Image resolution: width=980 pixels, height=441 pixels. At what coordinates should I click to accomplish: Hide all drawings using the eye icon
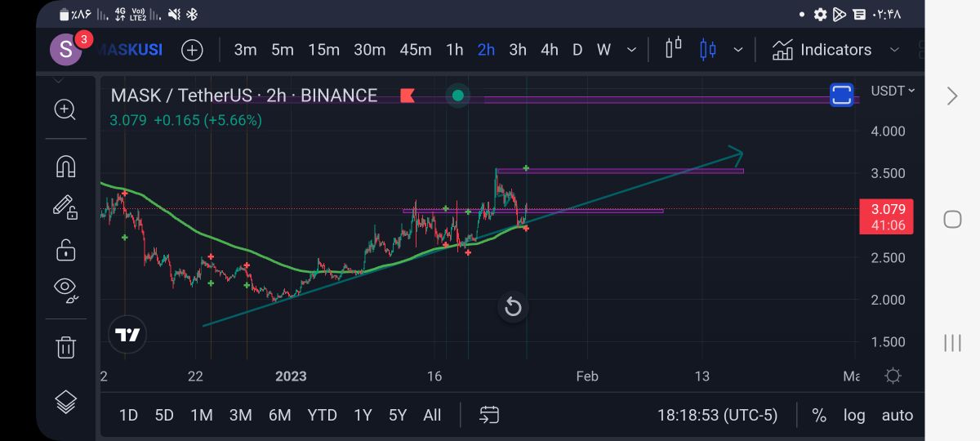[x=65, y=288]
